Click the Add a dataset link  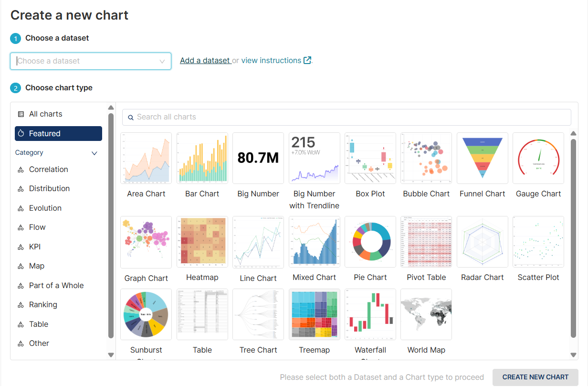(205, 61)
